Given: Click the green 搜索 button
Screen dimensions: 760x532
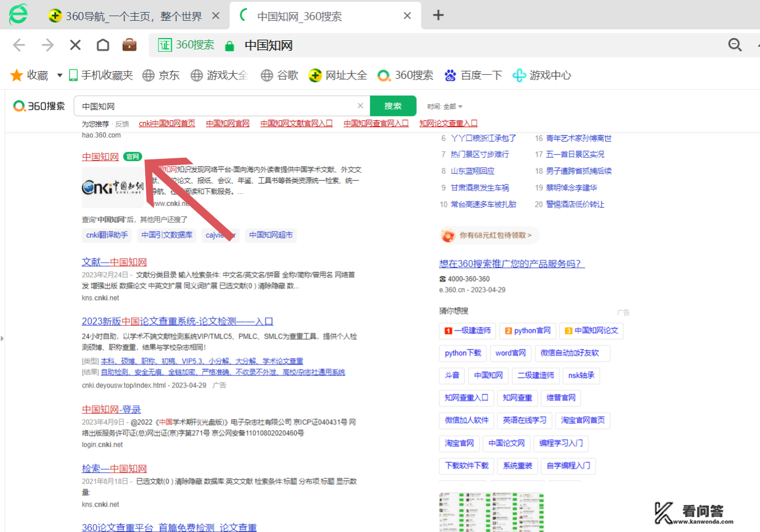Looking at the screenshot, I should point(393,106).
